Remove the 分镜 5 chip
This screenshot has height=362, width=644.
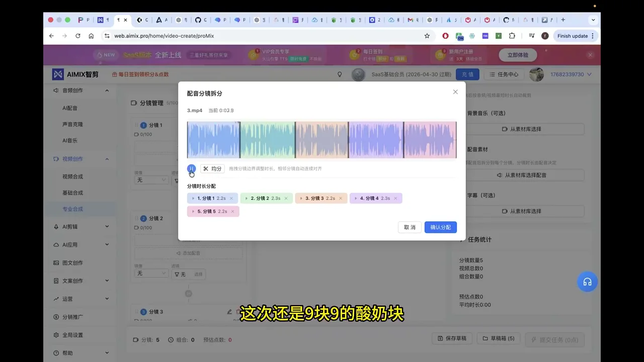[232, 212]
